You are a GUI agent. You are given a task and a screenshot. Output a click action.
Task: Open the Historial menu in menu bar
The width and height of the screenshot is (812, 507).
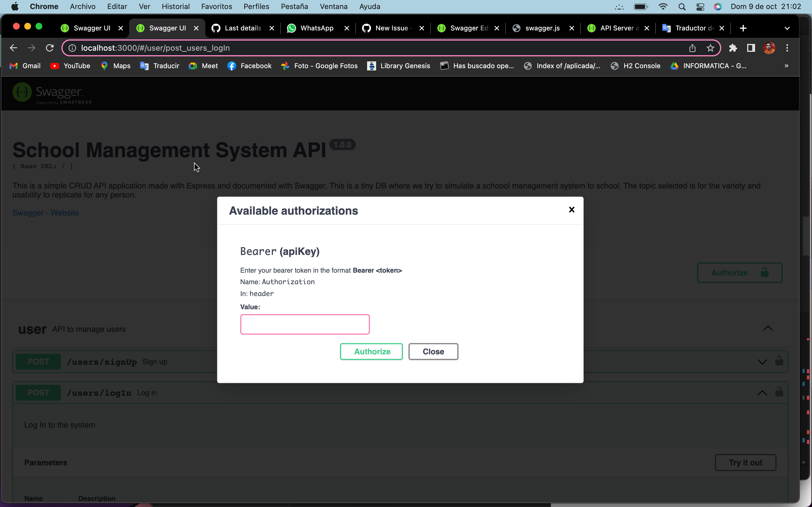(175, 6)
